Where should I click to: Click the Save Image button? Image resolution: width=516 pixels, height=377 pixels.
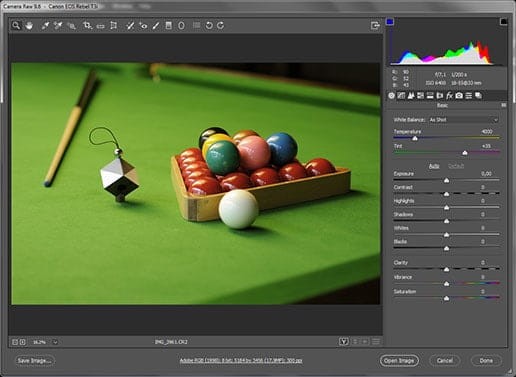click(35, 360)
